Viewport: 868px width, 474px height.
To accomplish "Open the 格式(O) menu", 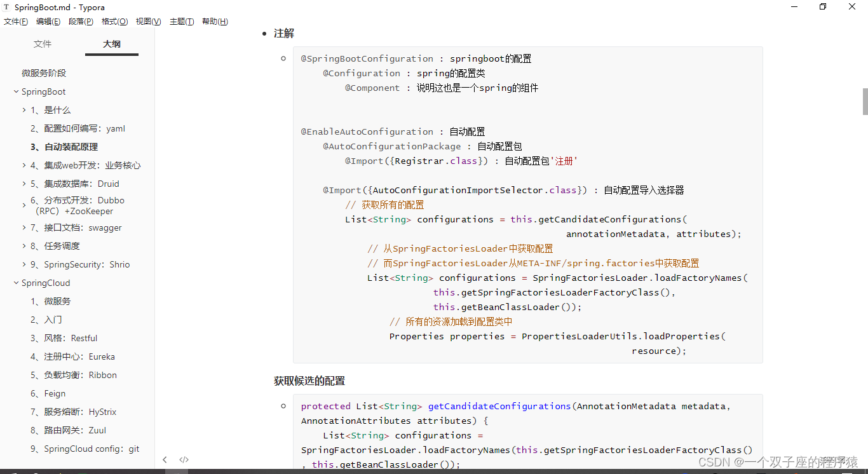I will pos(114,22).
